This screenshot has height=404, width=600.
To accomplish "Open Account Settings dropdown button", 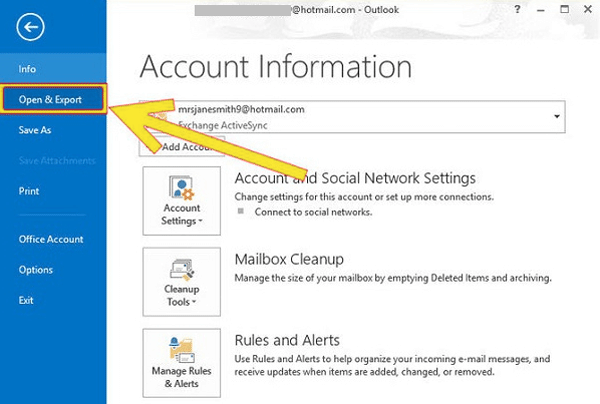I will [182, 201].
